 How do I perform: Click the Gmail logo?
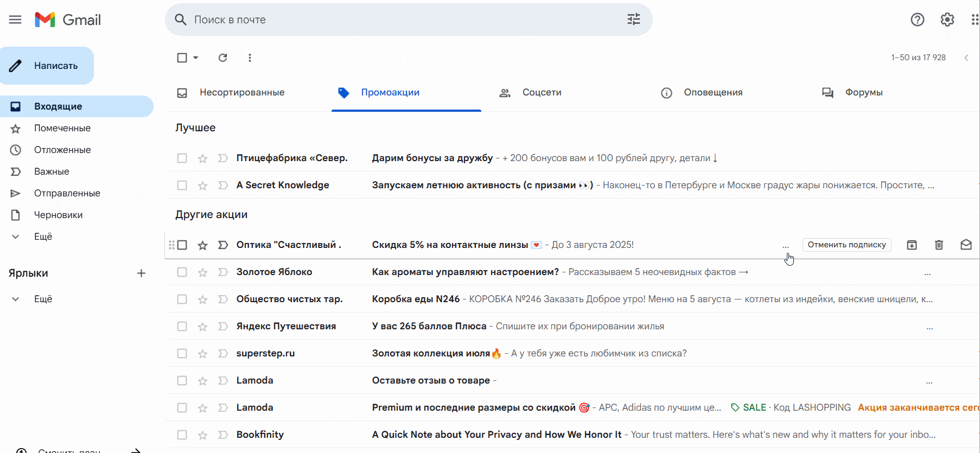[x=68, y=20]
